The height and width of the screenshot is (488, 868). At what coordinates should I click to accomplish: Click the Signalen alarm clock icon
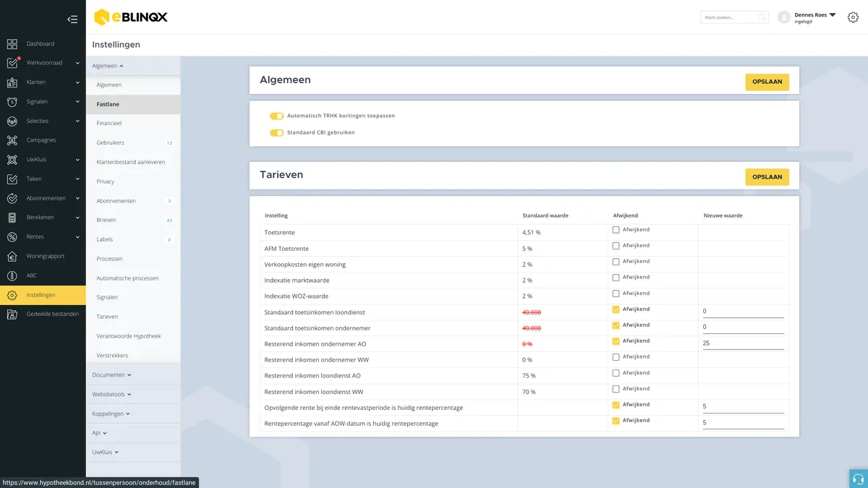(12, 102)
